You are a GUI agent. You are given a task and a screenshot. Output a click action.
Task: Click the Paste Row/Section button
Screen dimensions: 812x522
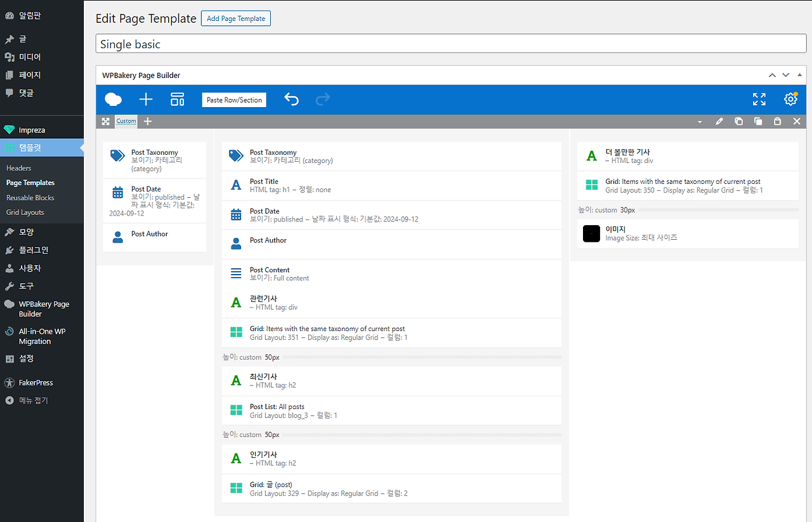coord(234,100)
